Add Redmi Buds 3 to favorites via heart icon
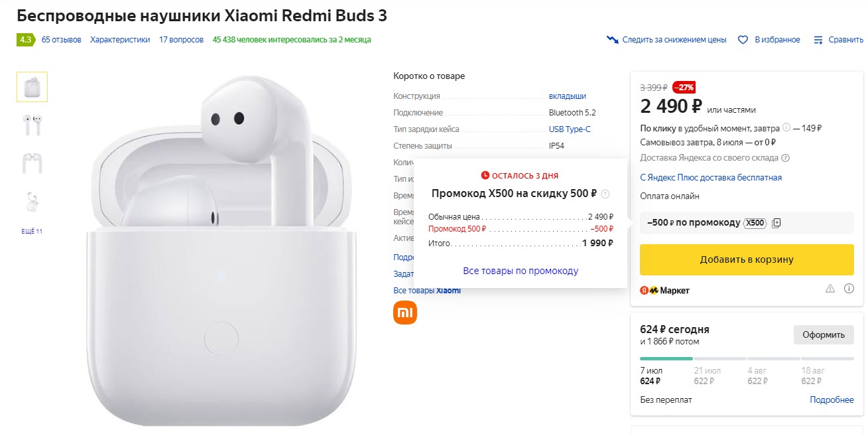This screenshot has width=868, height=434. point(742,39)
